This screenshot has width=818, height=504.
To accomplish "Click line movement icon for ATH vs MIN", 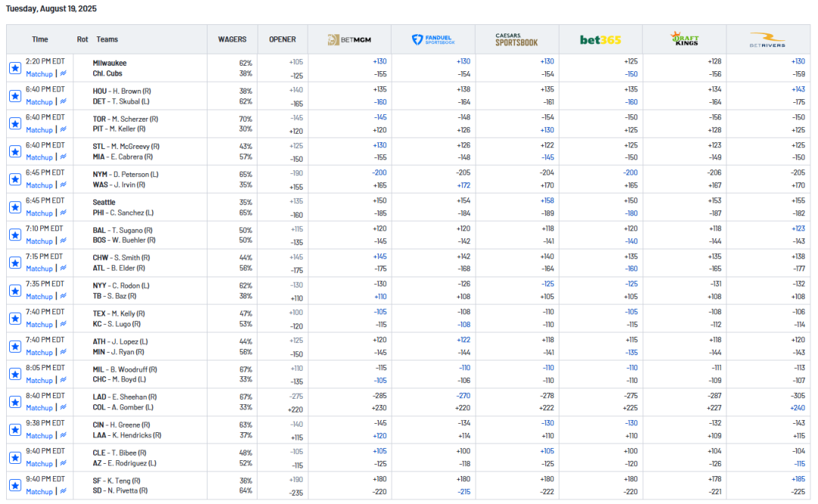I will [x=63, y=352].
